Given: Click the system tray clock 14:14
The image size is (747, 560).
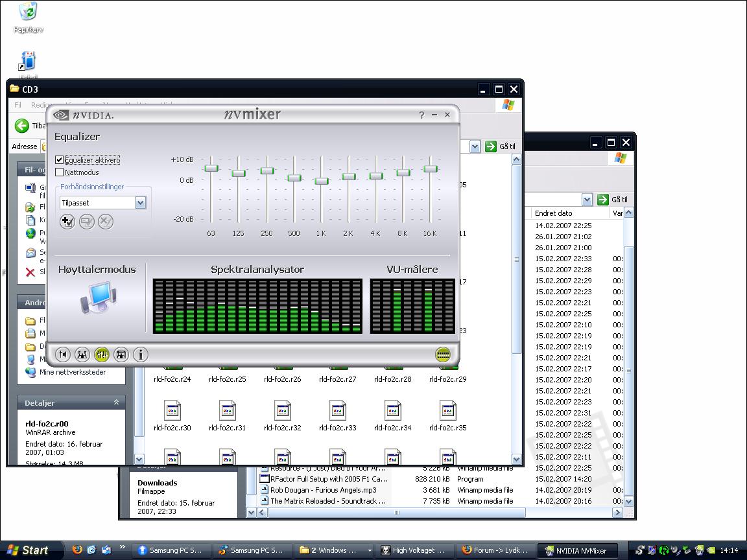Looking at the screenshot, I should pos(729,550).
